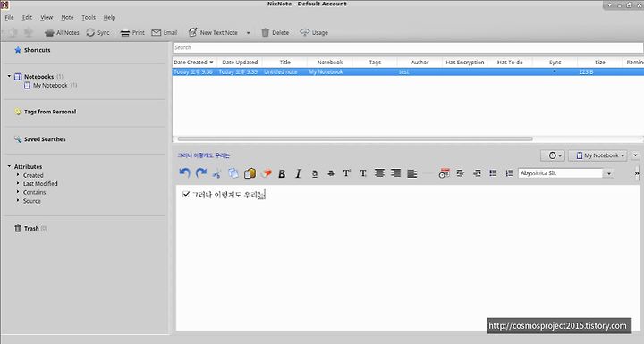Image resolution: width=644 pixels, height=344 pixels.
Task: Insert date and time with calendar icon
Action: 444,173
